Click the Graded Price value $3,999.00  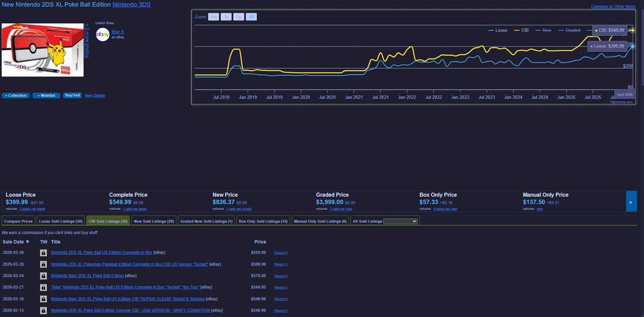pyautogui.click(x=329, y=202)
